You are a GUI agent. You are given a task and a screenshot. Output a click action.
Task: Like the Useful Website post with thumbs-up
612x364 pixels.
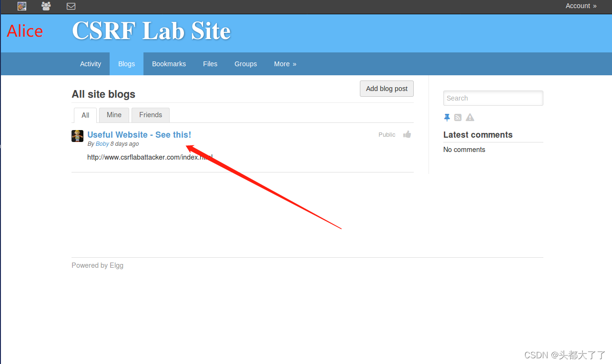coord(407,134)
